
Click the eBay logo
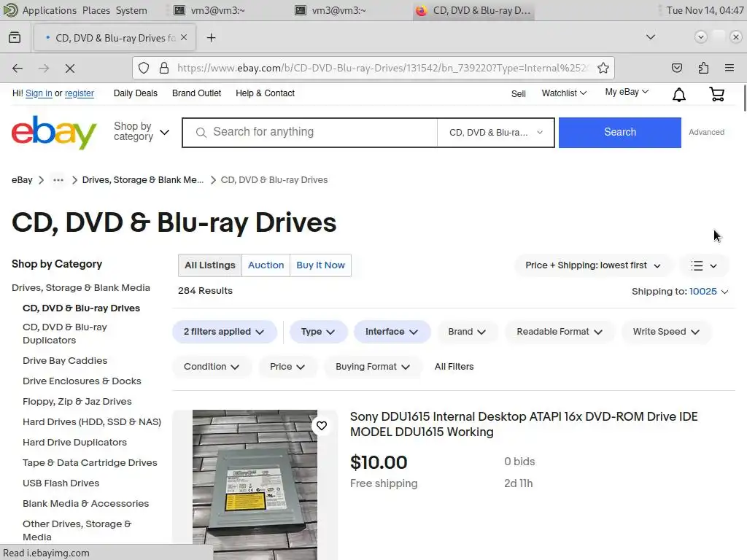pos(54,133)
